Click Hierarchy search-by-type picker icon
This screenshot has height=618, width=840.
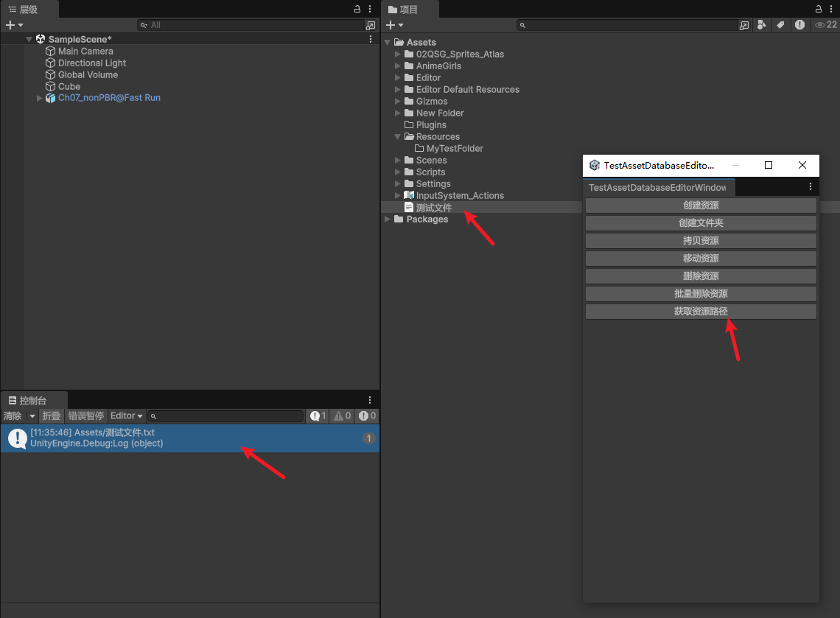tap(371, 25)
